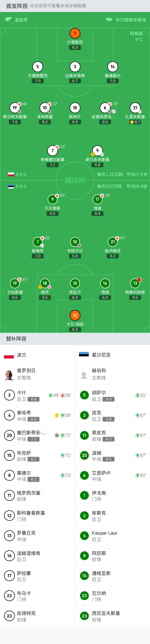Click the stadium icon beside 华沙国家体育场
150x644 pixels.
pos(109,19)
